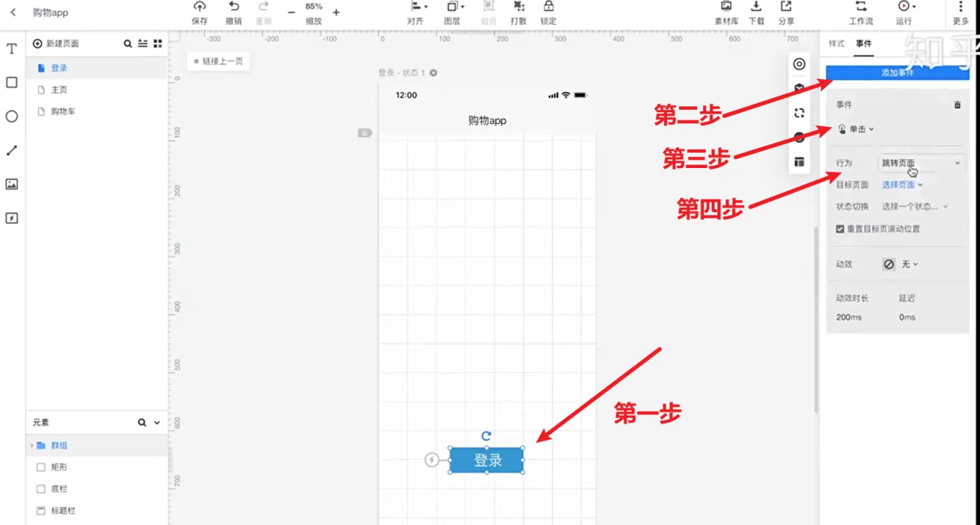Open the 85% zoom level menu
This screenshot has height=525, width=980.
(x=314, y=13)
